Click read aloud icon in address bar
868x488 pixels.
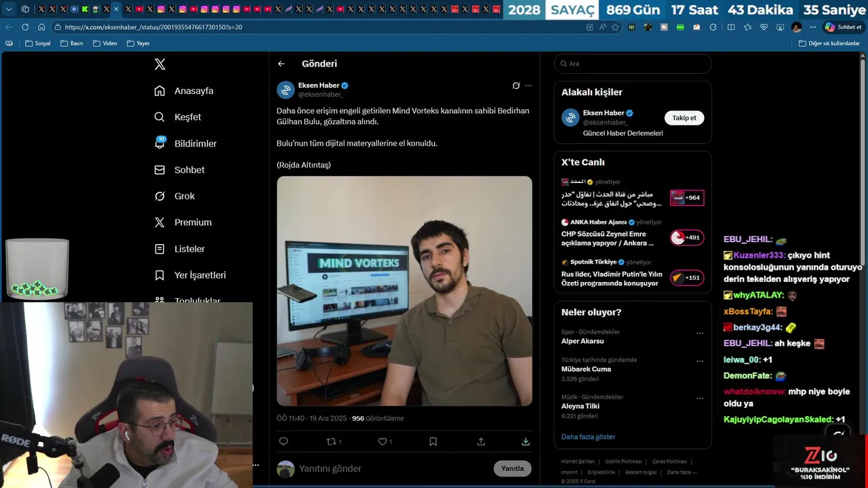point(603,27)
